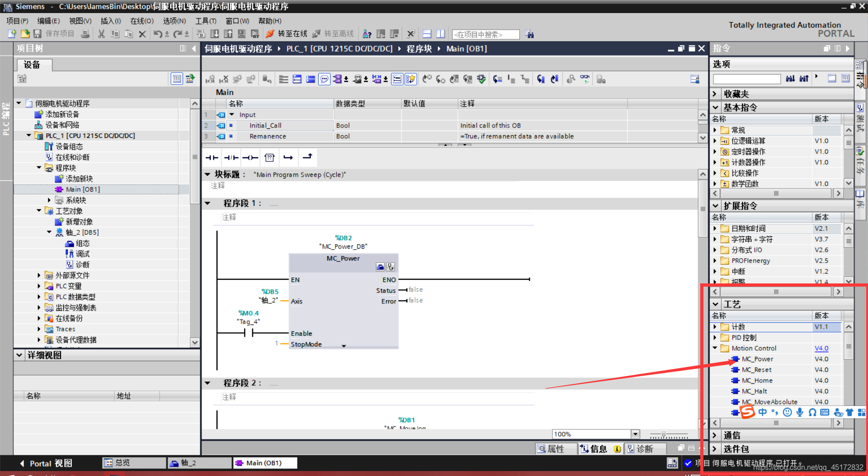This screenshot has width=868, height=476.
Task: Open the 在线(O) menu
Action: 142,21
